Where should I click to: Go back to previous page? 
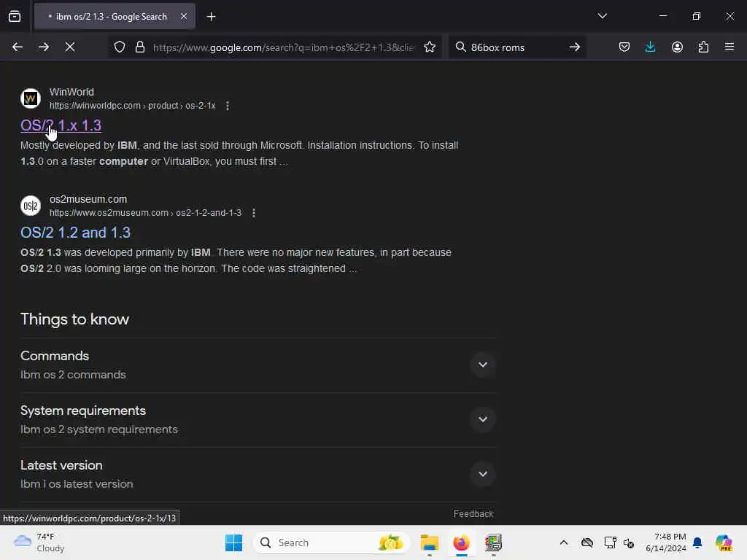(18, 47)
